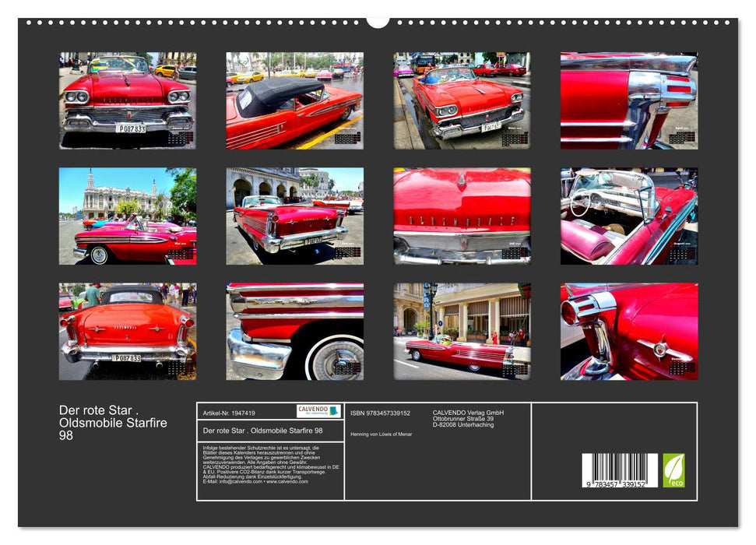The image size is (756, 545).
Task: Select the green eco leaf icon
Action: [x=673, y=469]
